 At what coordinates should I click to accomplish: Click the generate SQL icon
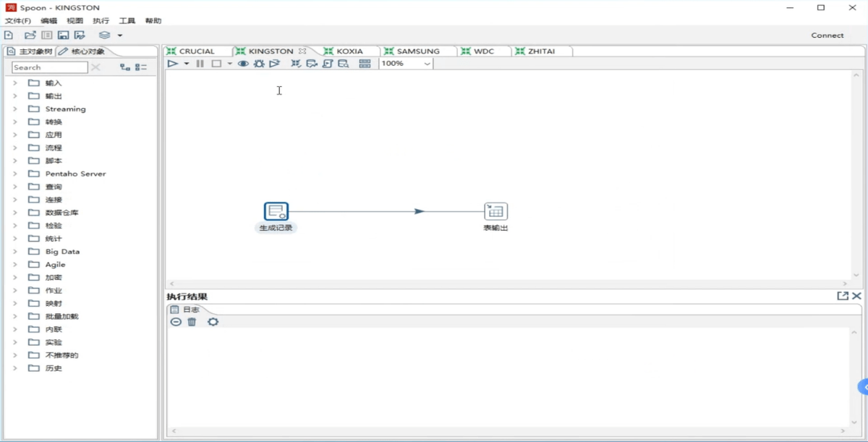coord(328,64)
